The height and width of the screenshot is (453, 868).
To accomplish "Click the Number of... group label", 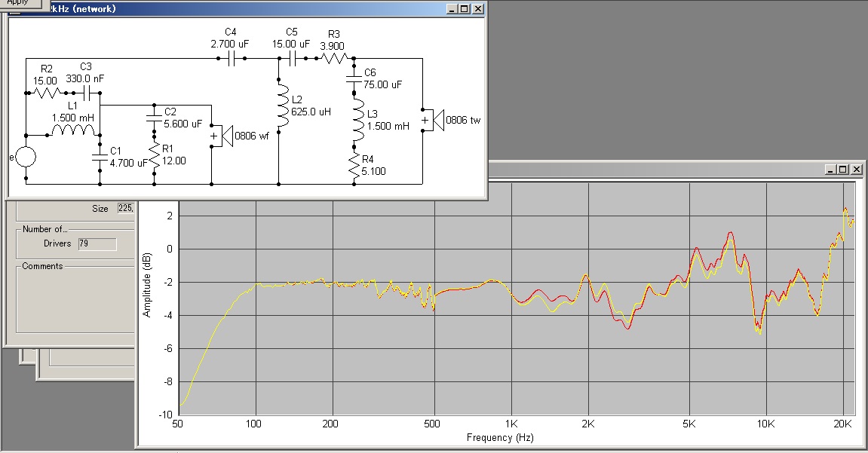I will click(x=44, y=229).
